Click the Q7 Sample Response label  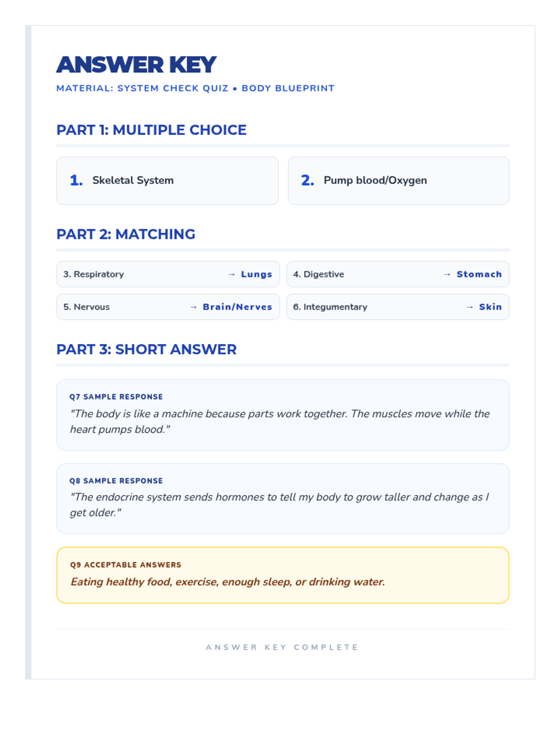tap(116, 397)
